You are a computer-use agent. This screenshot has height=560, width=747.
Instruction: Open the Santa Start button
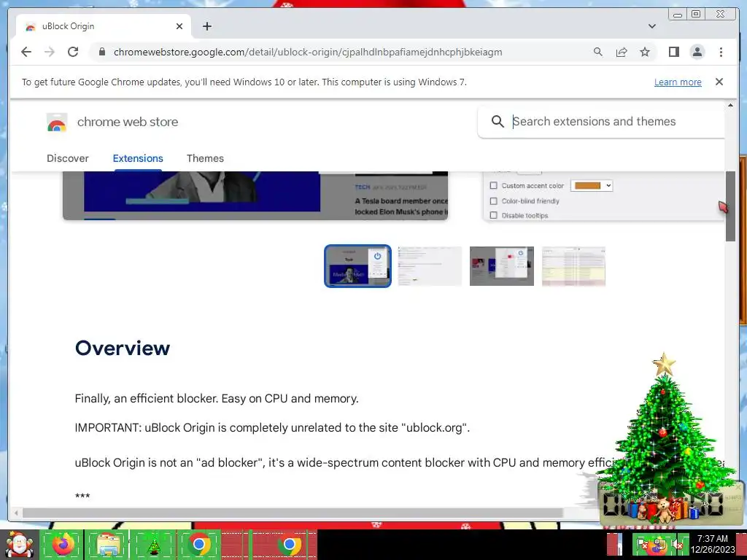19,545
